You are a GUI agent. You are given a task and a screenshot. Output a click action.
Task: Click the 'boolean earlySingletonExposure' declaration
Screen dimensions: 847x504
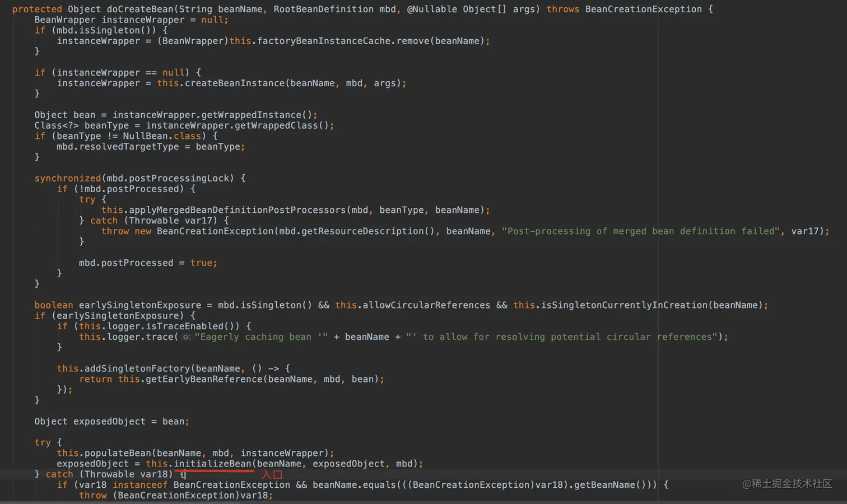(x=118, y=306)
